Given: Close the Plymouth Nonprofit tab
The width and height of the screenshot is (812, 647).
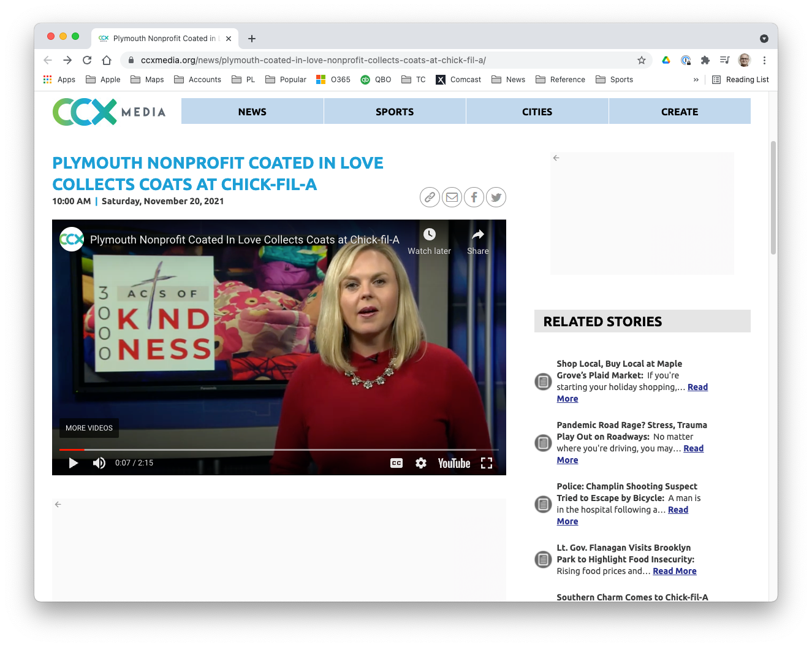Looking at the screenshot, I should pos(229,39).
